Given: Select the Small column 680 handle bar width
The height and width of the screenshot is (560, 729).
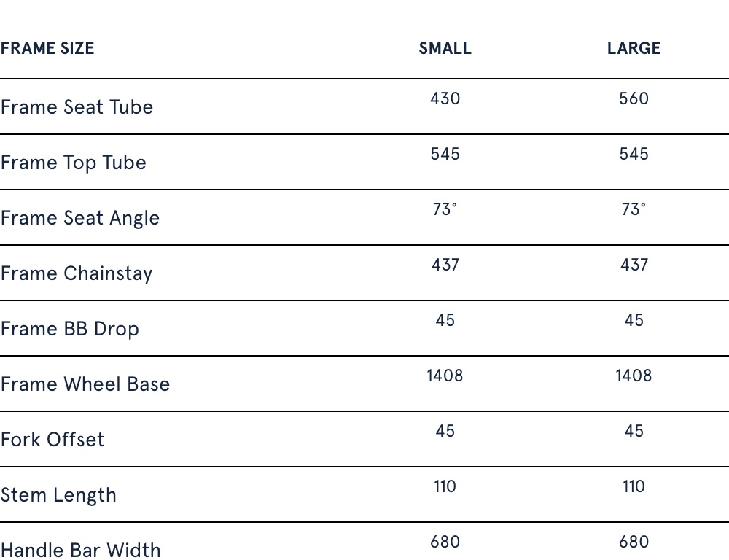Looking at the screenshot, I should [x=445, y=542].
